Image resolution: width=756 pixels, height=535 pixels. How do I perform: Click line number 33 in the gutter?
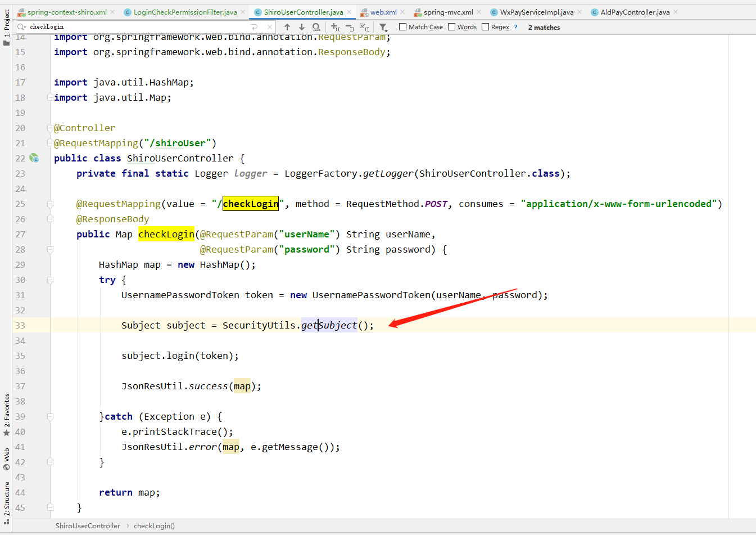(20, 325)
